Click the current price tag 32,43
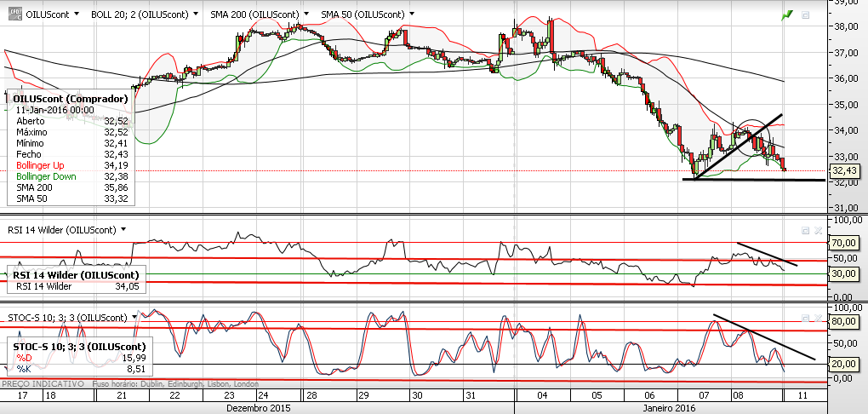 (x=845, y=170)
